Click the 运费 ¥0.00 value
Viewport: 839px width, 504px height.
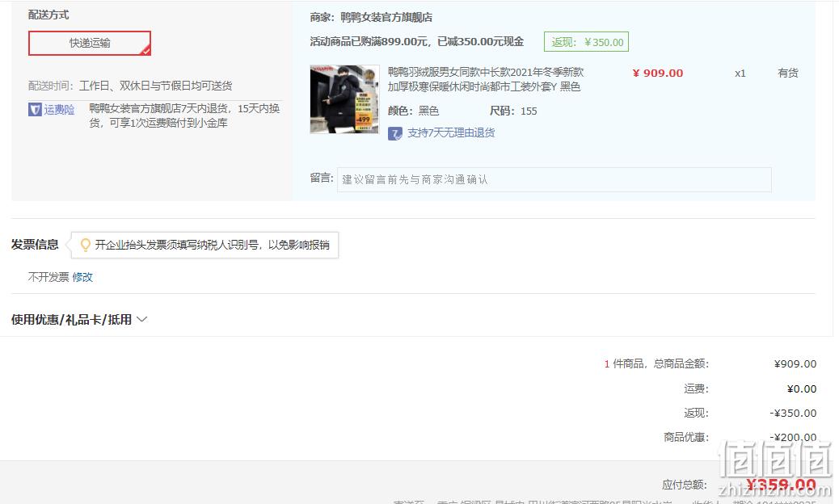802,389
